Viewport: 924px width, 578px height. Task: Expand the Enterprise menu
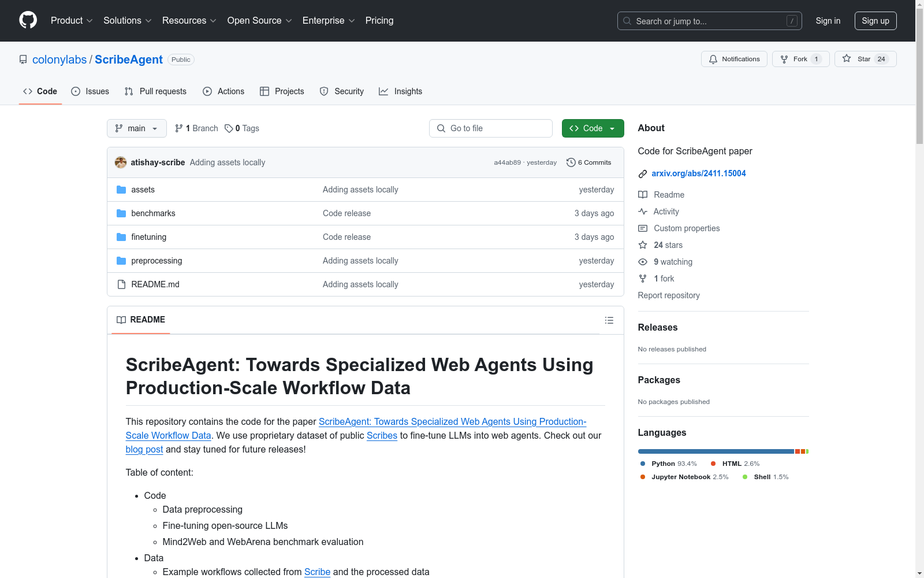(x=329, y=21)
